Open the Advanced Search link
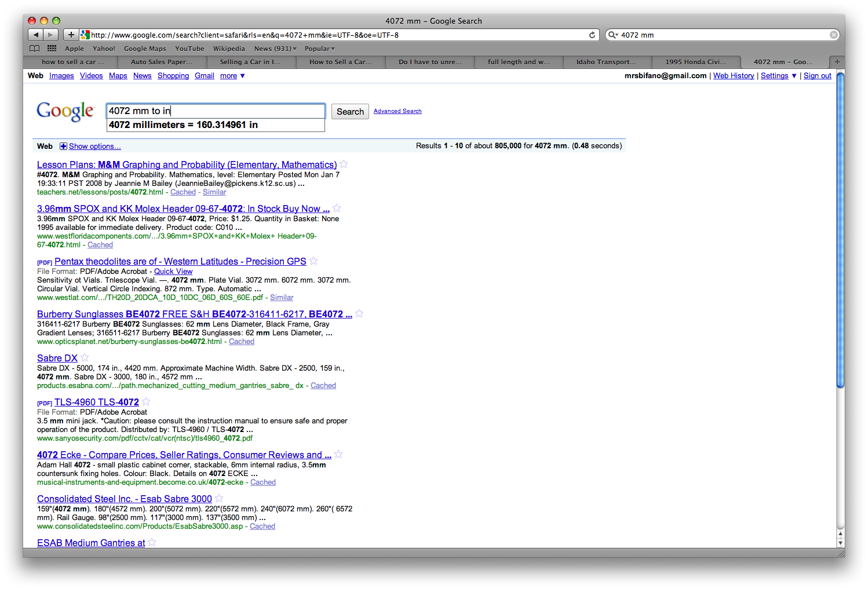 click(x=397, y=111)
